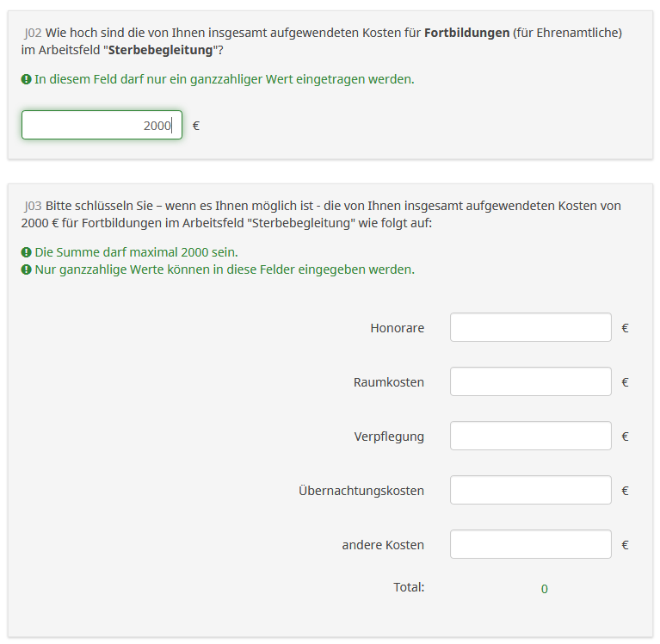Screen dimensions: 660x644
Task: Click the Übernachtungskosten label text
Action: (x=361, y=490)
